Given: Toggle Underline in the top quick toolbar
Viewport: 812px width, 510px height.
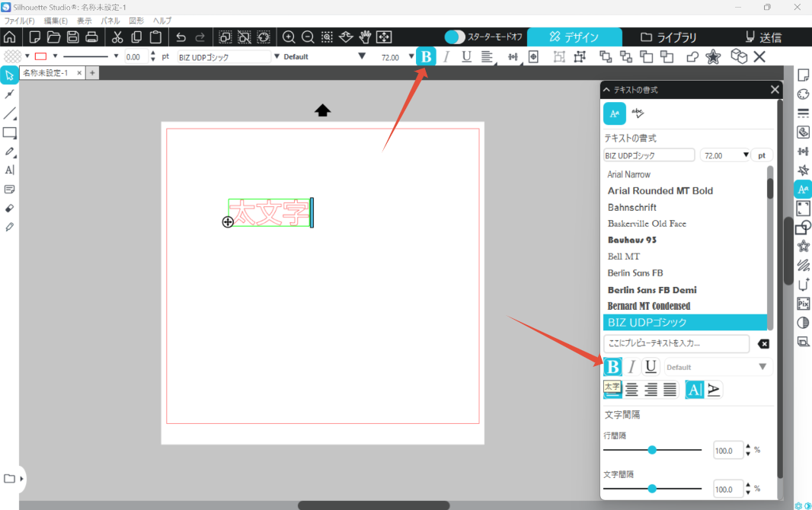Looking at the screenshot, I should pyautogui.click(x=467, y=57).
